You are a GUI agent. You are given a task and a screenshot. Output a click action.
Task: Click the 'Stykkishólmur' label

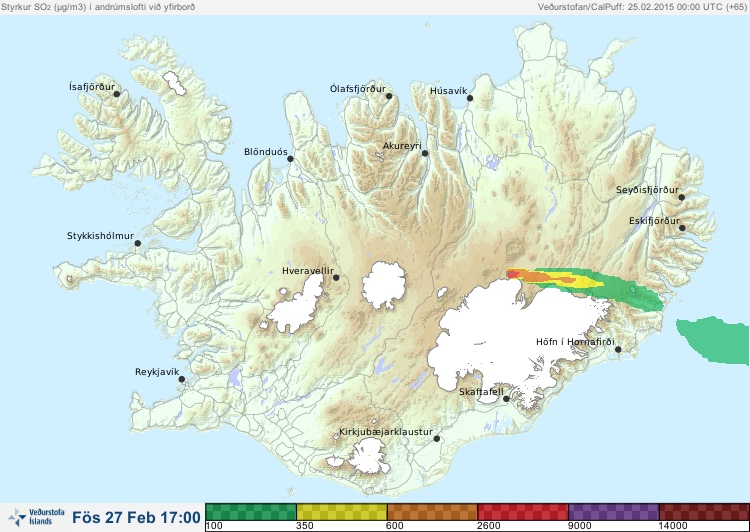100,236
